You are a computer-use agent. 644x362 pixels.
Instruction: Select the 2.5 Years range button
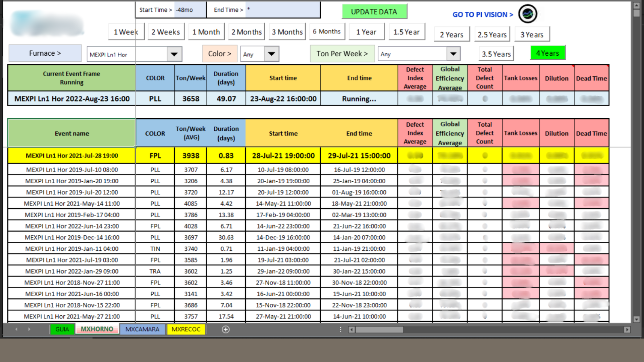[x=492, y=35]
